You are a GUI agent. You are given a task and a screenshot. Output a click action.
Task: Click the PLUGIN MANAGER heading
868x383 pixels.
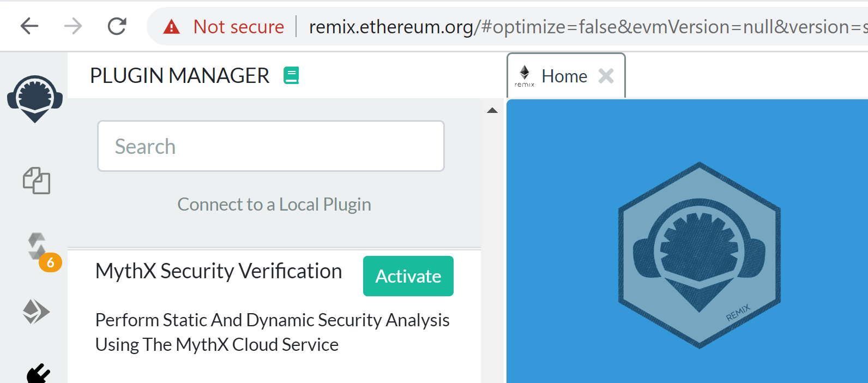tap(179, 75)
